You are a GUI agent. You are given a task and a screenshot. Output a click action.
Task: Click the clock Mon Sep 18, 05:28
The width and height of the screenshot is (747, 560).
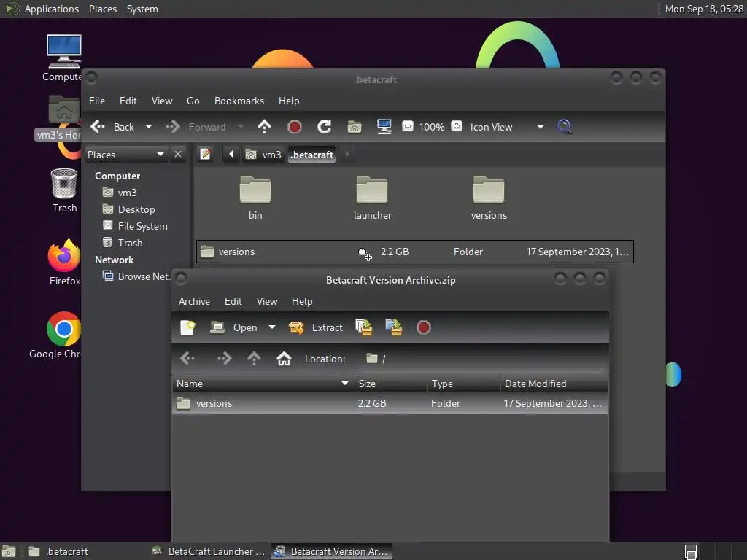coord(704,9)
